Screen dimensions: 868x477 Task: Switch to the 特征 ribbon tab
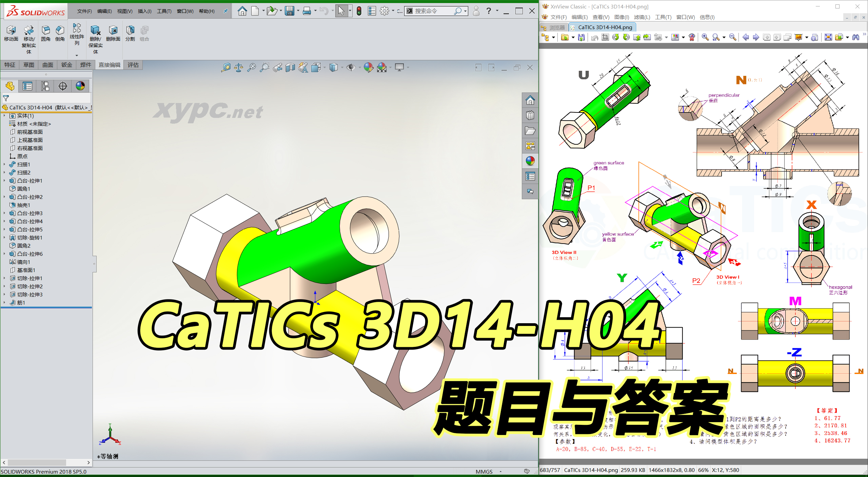[x=10, y=65]
